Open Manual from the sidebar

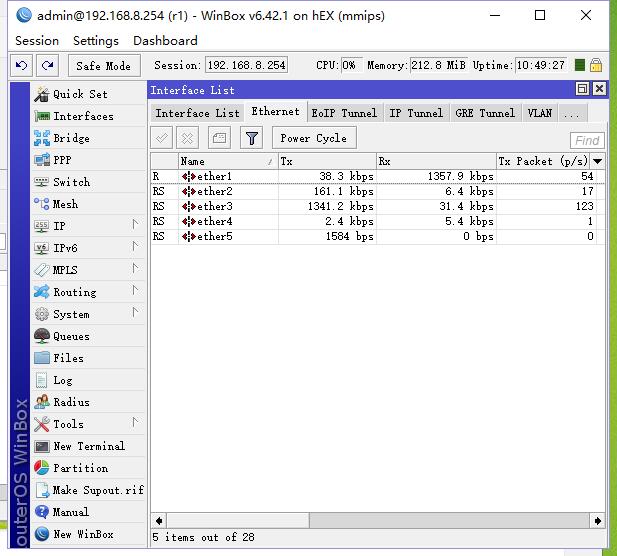click(x=89, y=512)
